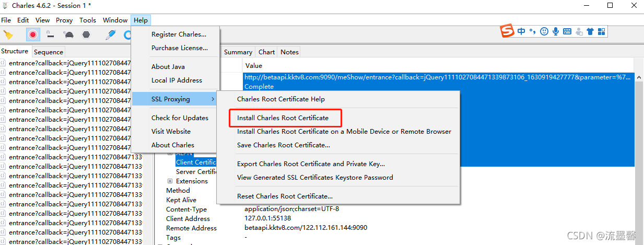Click the broom Clear Session icon
Viewport: 644px width, 245px height.
point(8,35)
